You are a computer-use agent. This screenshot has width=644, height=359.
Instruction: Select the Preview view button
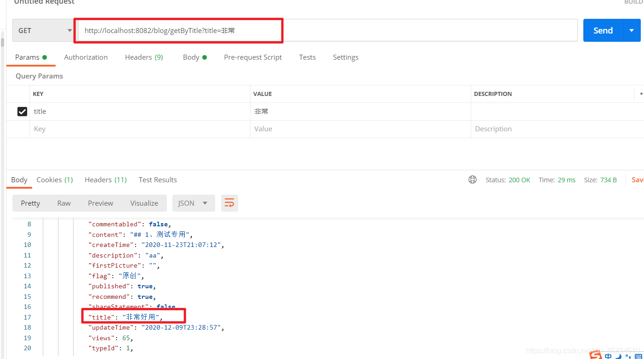pos(100,203)
